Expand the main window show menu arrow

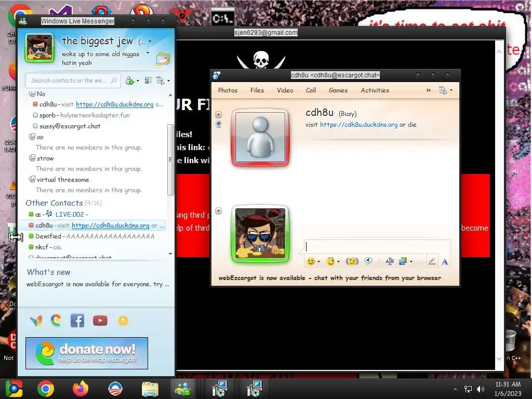coord(169,81)
